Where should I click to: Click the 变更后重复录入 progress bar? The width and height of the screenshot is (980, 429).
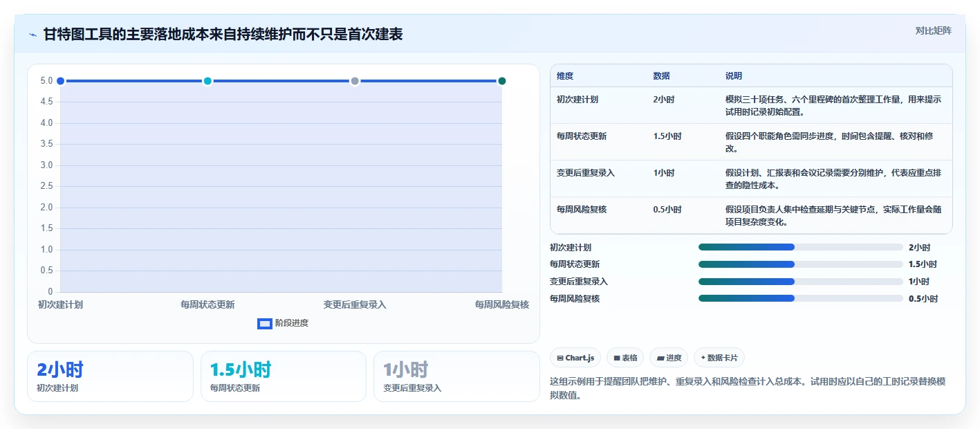click(801, 282)
